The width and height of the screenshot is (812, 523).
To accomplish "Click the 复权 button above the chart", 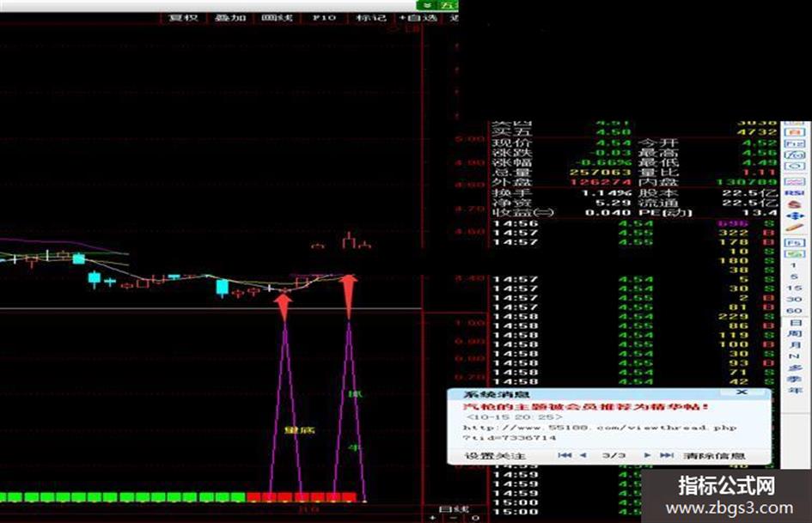I will click(184, 18).
